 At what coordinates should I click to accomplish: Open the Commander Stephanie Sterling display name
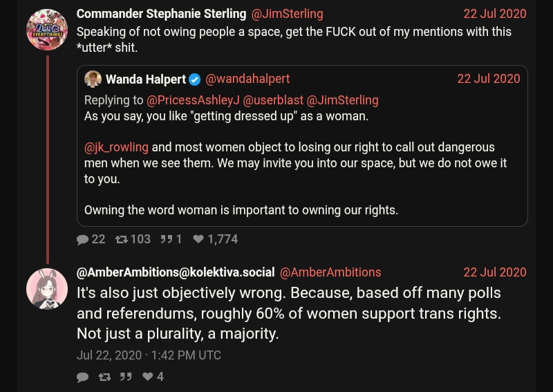[161, 14]
